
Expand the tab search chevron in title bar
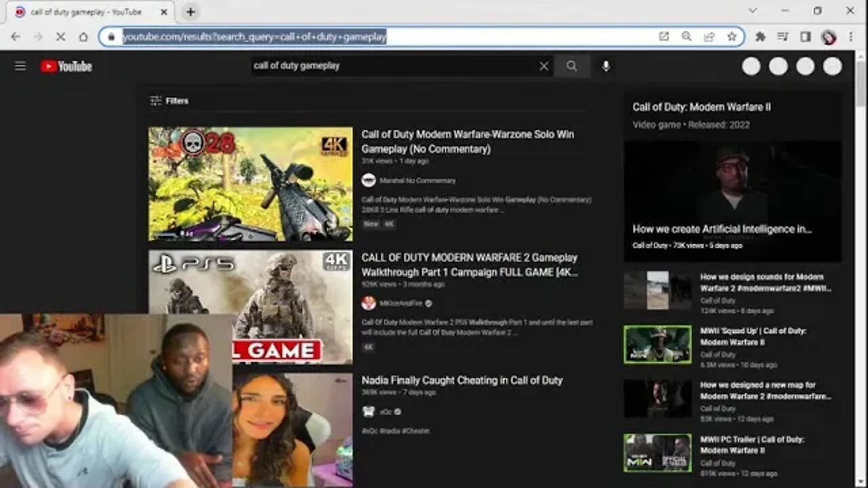pos(752,11)
